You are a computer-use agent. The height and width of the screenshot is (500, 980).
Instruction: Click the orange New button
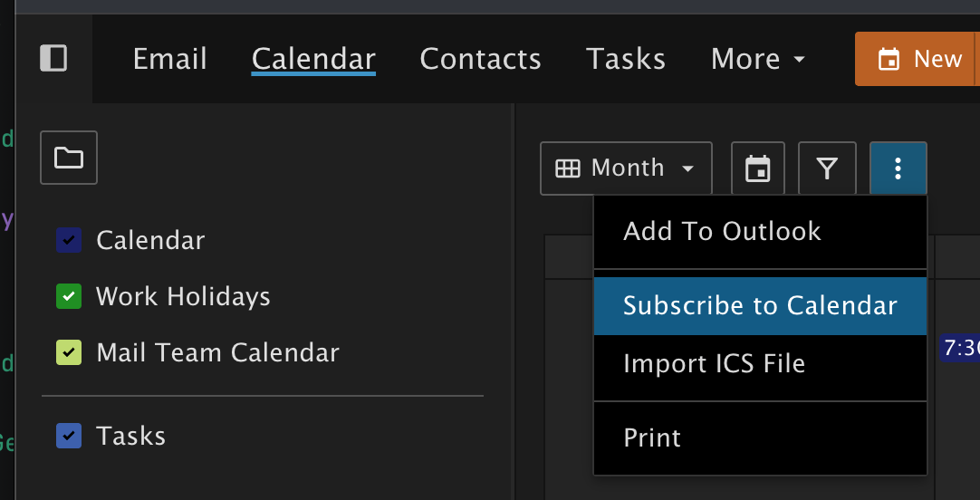924,60
